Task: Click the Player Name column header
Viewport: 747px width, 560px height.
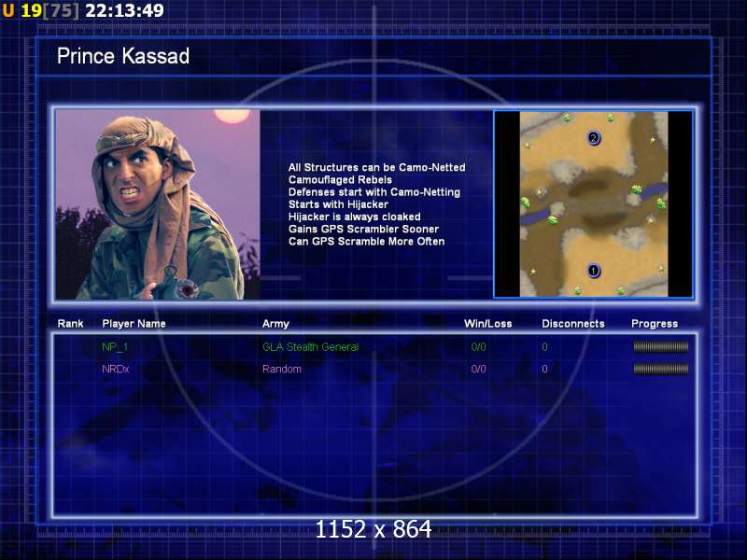Action: click(134, 324)
